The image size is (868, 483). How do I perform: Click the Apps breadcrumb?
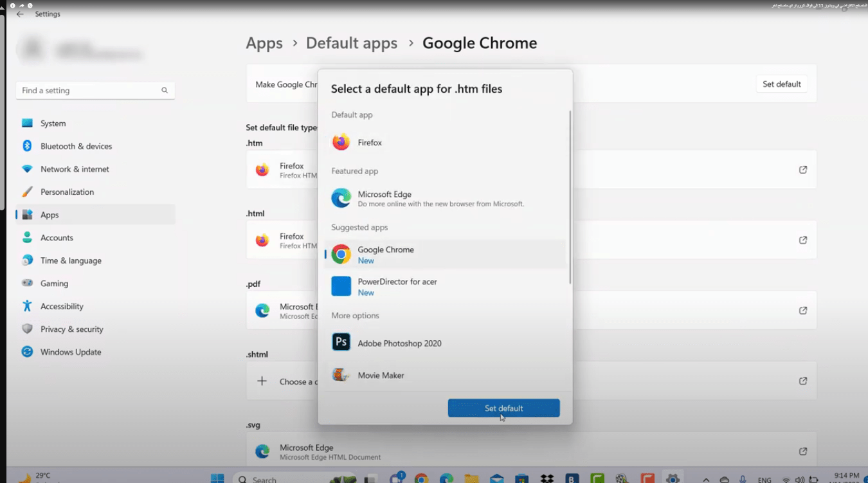pos(264,43)
